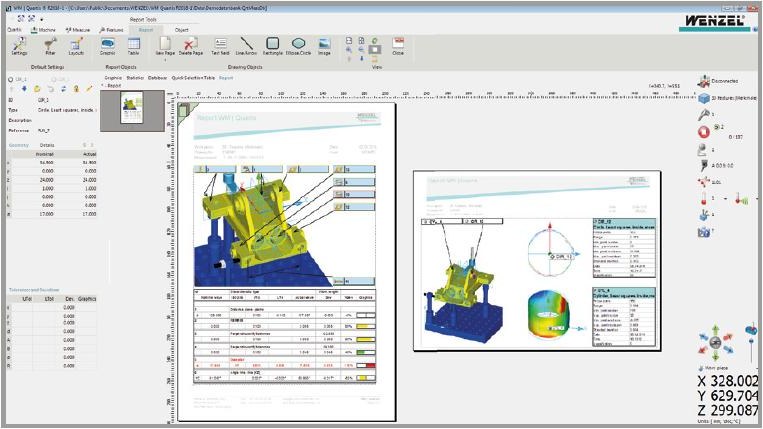The image size is (763, 429).
Task: Click the lock icon in the feature toolbar
Action: pyautogui.click(x=76, y=89)
